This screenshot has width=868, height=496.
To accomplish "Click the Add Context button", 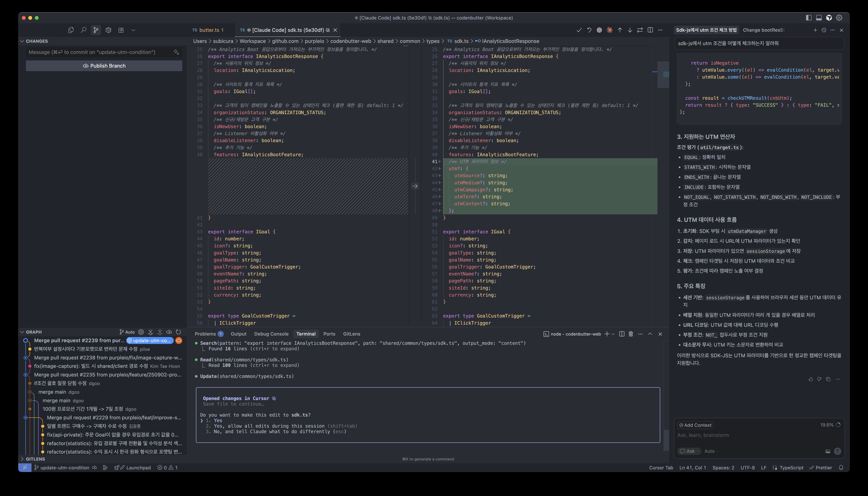I will coord(695,425).
